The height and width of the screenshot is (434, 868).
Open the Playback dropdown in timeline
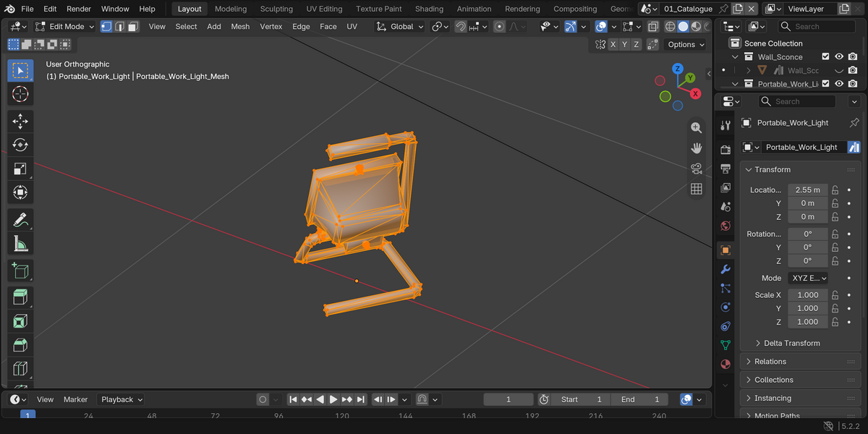[x=122, y=399]
